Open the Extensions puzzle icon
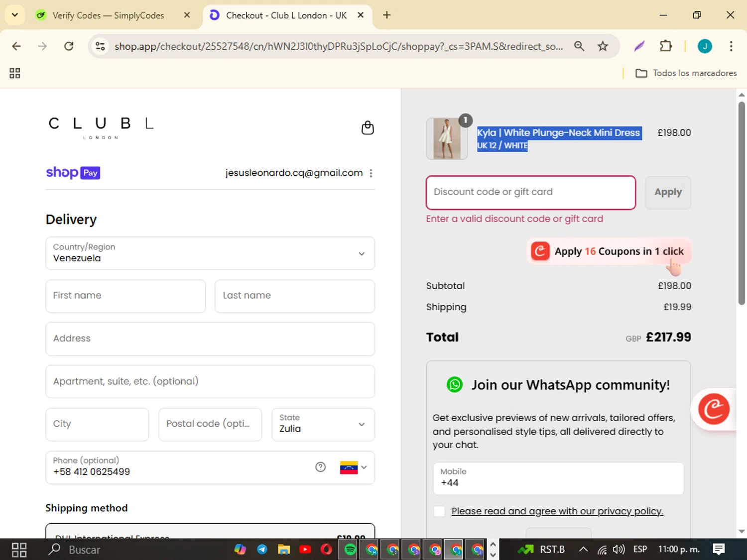 click(666, 46)
